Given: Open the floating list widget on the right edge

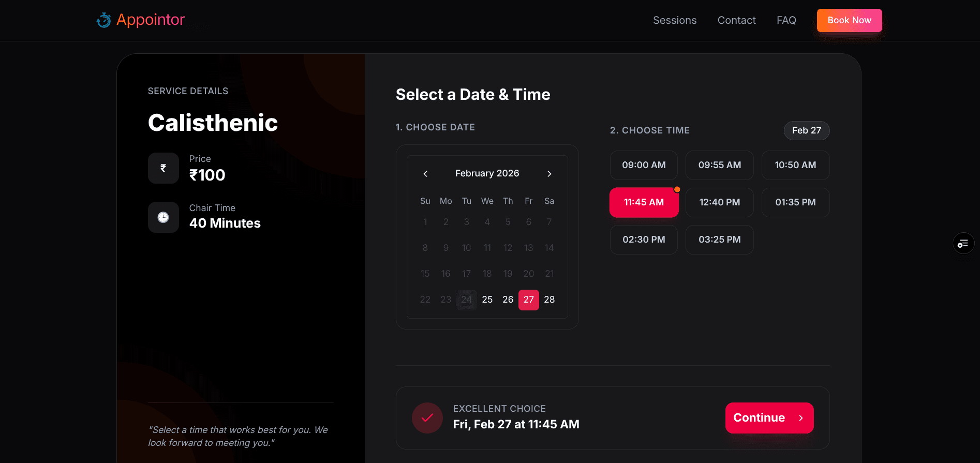Looking at the screenshot, I should pyautogui.click(x=963, y=243).
